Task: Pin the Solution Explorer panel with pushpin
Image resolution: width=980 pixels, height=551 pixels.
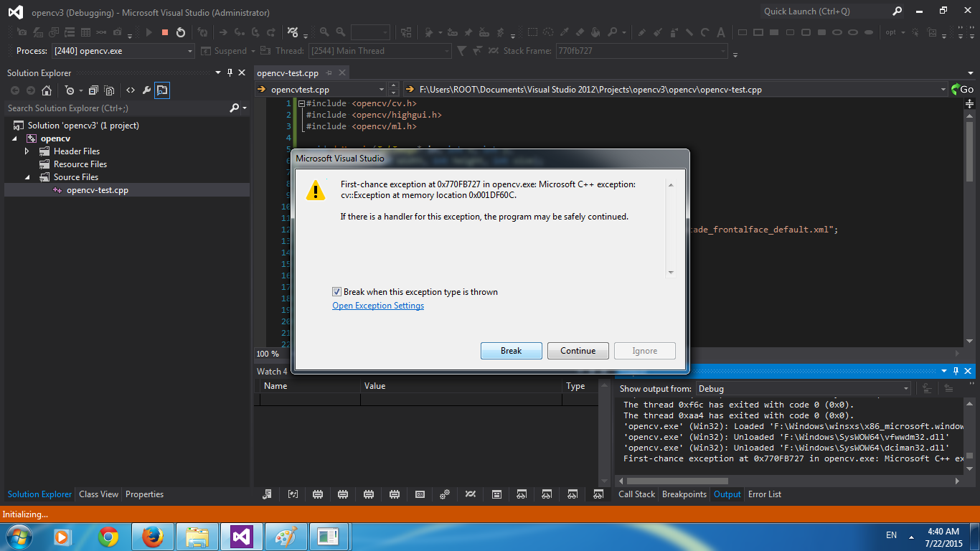Action: click(x=230, y=72)
